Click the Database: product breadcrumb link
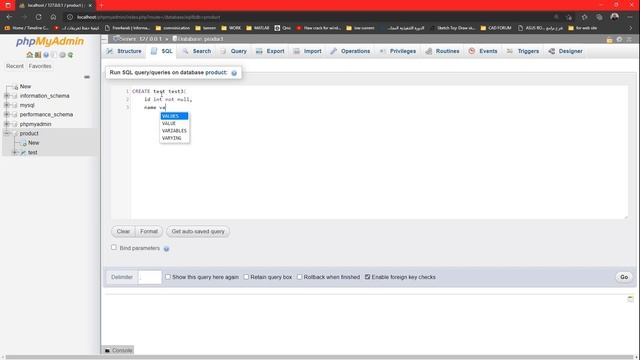Screen dimensions: 640x360 pos(198,39)
